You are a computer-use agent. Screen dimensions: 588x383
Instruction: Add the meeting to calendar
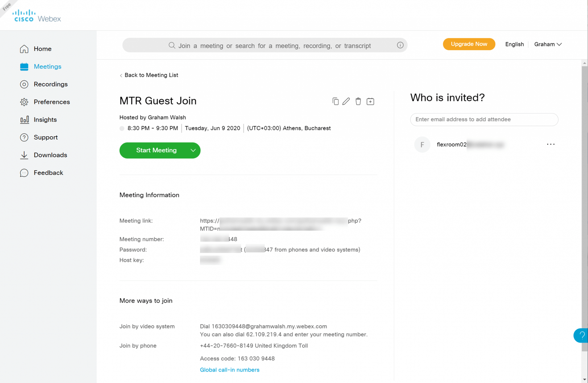coord(370,101)
